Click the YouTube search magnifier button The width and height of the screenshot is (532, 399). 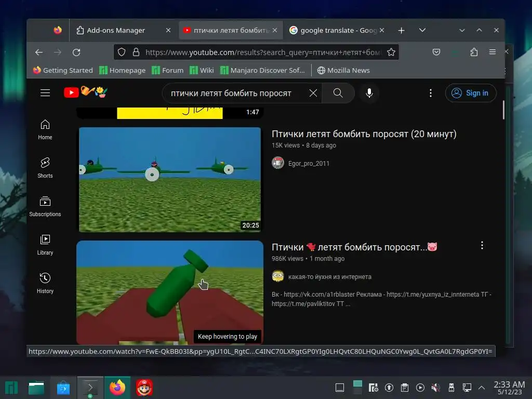pyautogui.click(x=338, y=93)
